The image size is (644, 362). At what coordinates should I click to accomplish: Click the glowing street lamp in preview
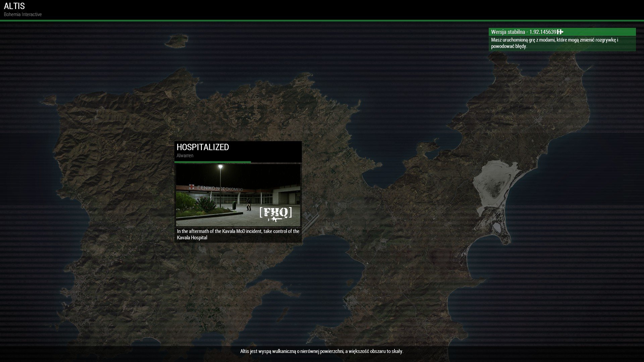click(220, 167)
